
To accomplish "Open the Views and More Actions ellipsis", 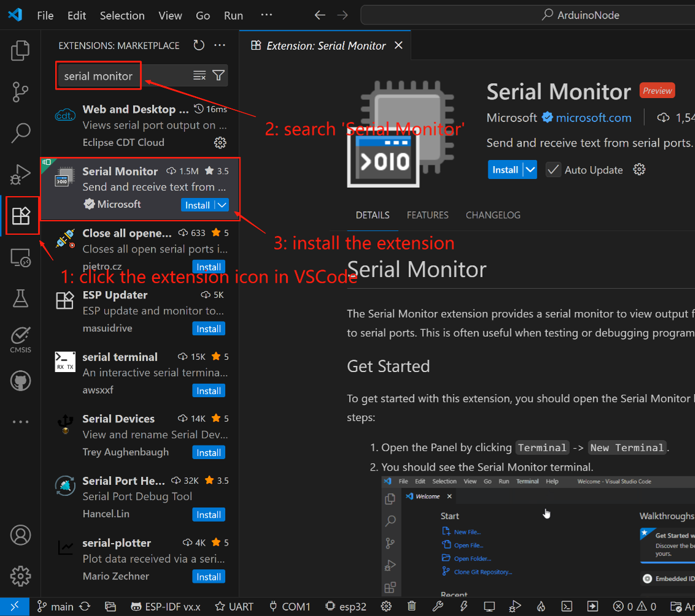I will point(220,45).
